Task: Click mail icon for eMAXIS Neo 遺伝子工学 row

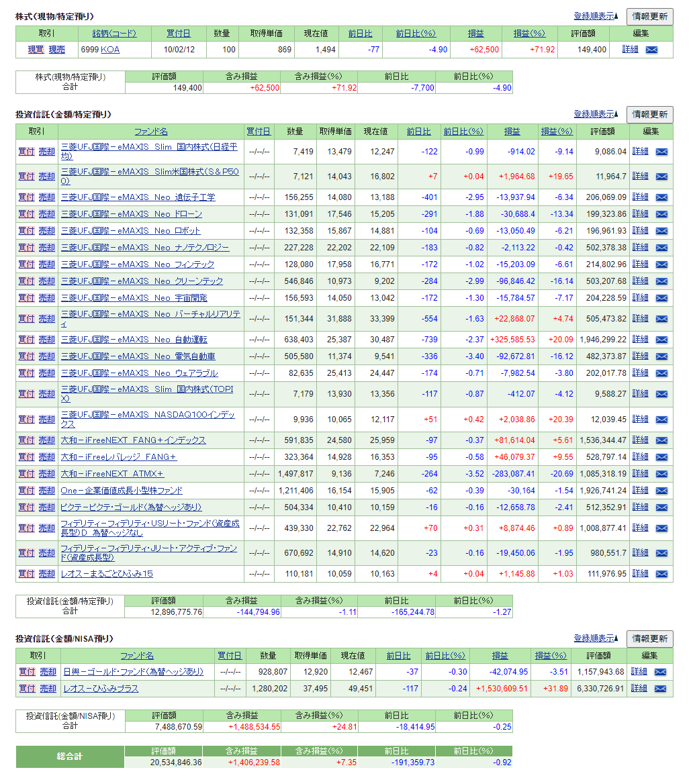Action: click(x=661, y=197)
